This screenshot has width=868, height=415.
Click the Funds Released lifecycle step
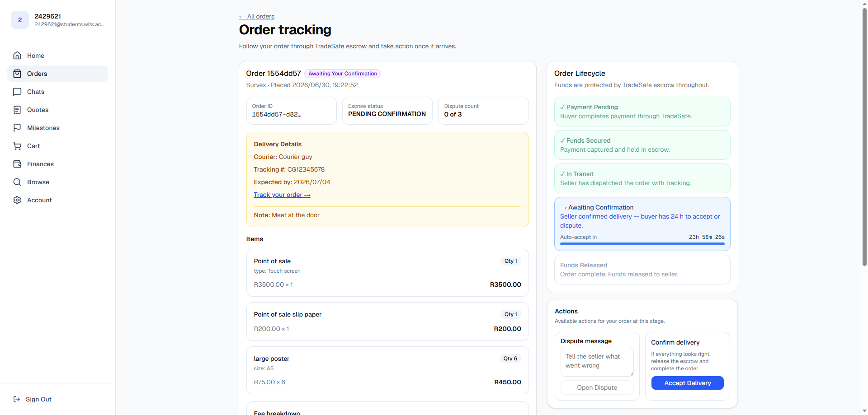point(642,270)
